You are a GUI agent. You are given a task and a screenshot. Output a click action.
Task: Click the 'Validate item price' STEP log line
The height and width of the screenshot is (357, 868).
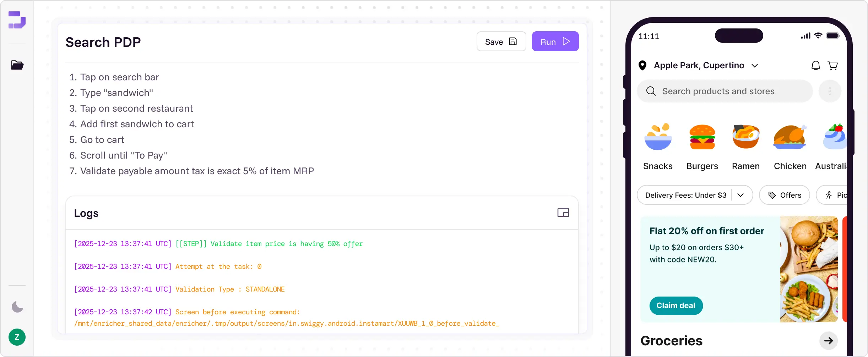(218, 244)
